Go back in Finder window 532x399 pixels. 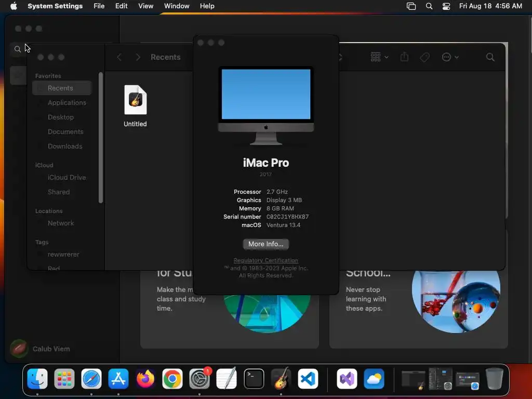tap(119, 57)
